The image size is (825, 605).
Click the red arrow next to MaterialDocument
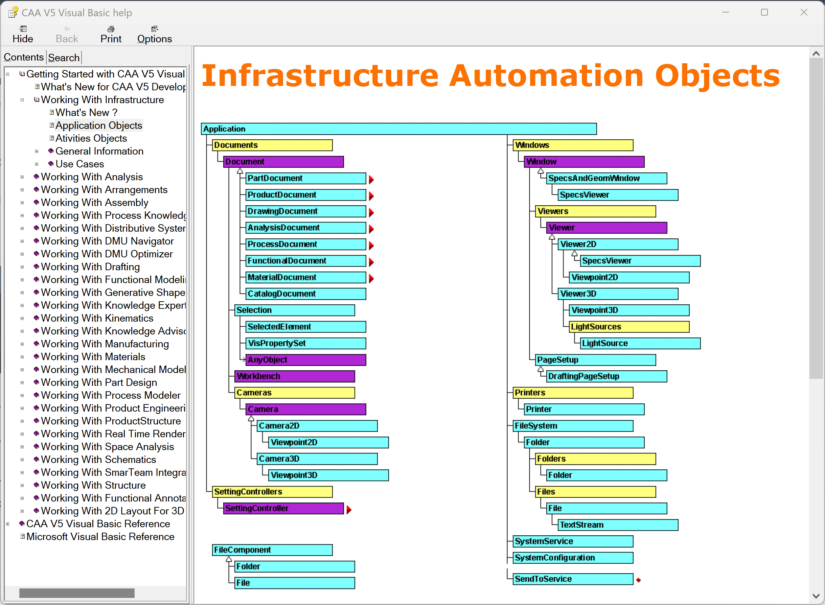[x=371, y=277]
